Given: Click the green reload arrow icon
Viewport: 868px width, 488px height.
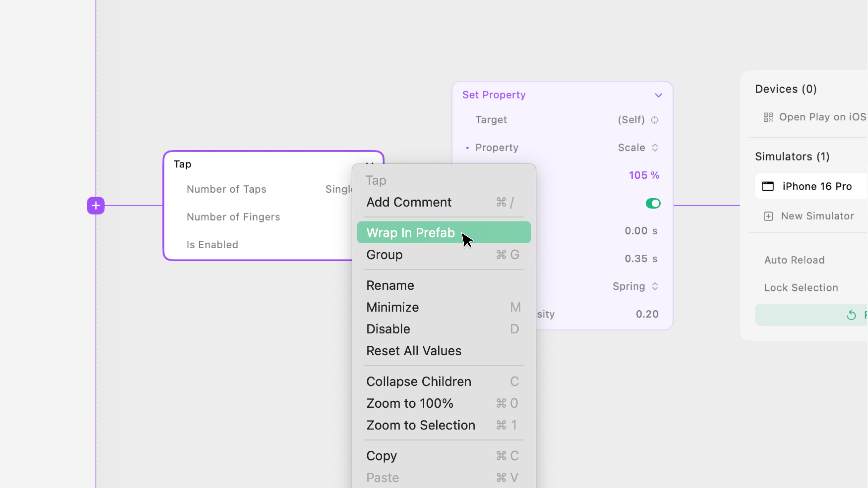Looking at the screenshot, I should [x=851, y=315].
